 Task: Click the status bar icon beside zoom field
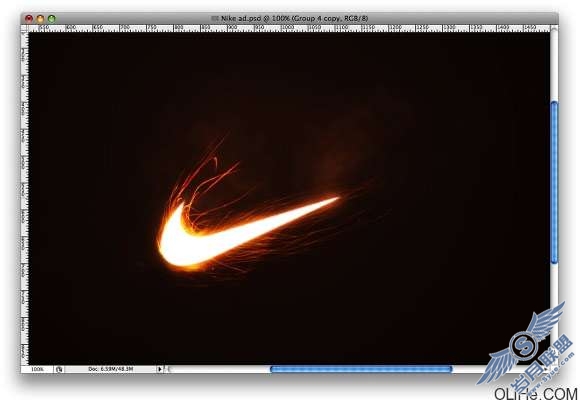(x=59, y=369)
